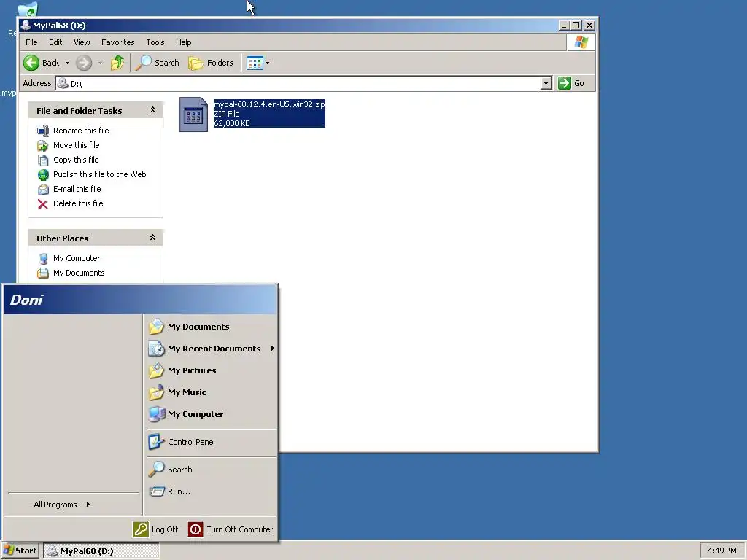Click My Documents icon in Other Places
Screen dimensions: 747x560
(x=43, y=273)
